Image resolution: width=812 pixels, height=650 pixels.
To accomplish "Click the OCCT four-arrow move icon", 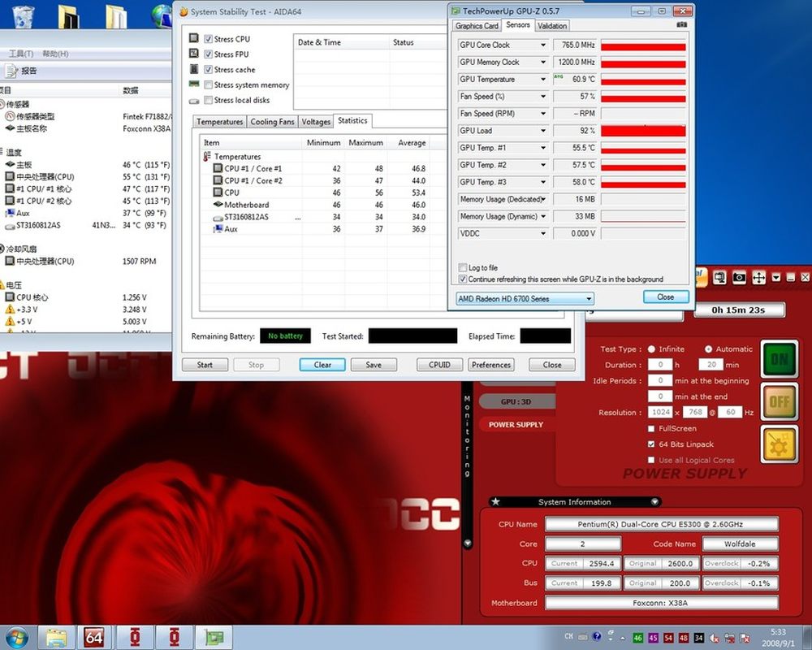I will tap(758, 278).
